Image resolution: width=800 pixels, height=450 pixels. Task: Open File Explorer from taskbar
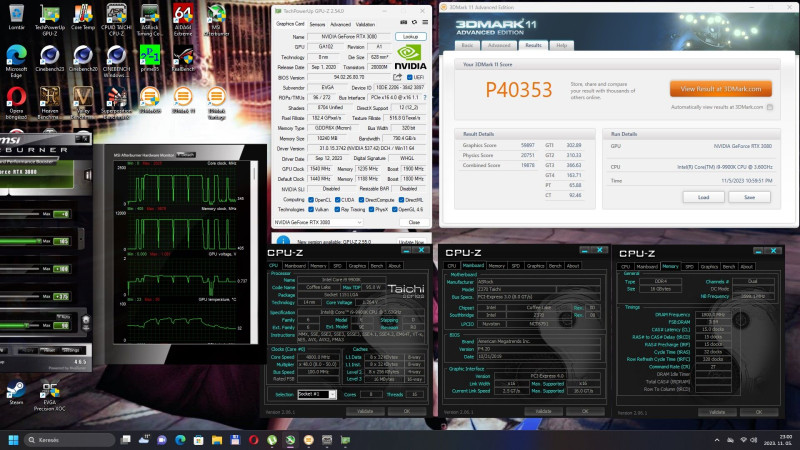coord(217,440)
